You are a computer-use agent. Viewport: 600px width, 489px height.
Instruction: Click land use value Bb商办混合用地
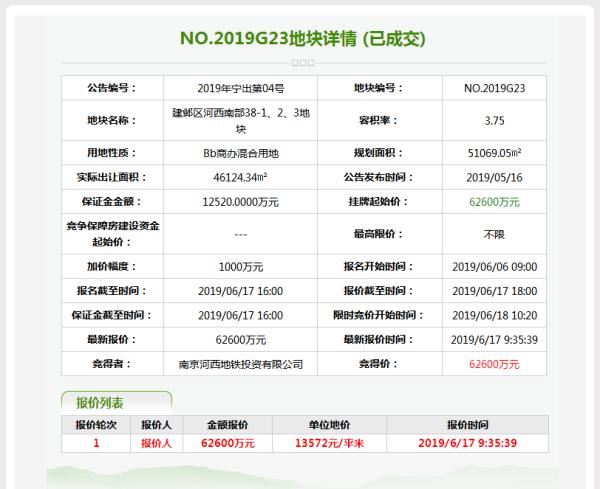[x=241, y=153]
